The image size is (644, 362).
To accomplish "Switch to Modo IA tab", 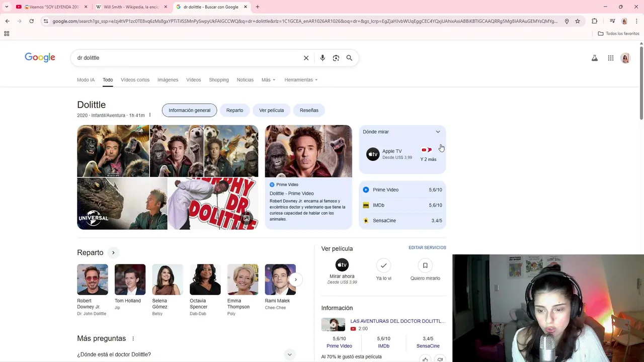I will (86, 80).
